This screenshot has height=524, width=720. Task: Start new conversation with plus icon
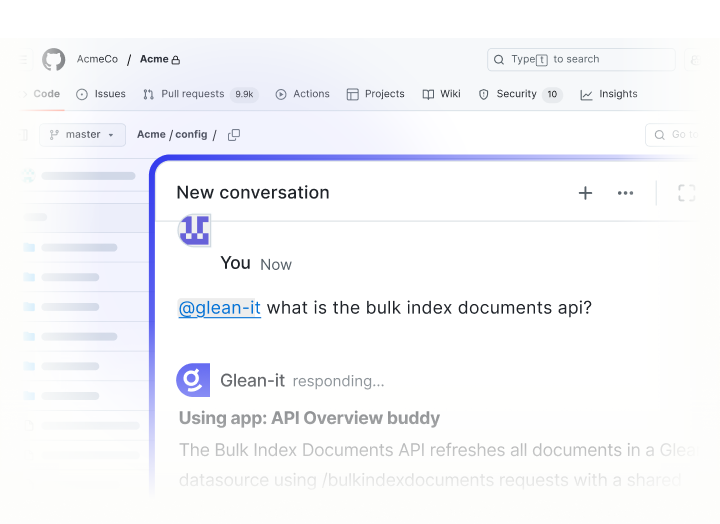(x=585, y=193)
